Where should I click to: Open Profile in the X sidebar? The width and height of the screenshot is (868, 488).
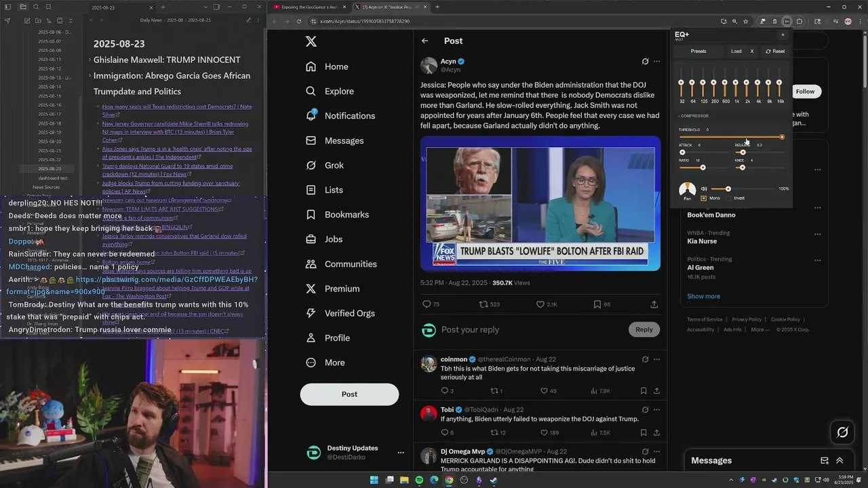point(328,338)
